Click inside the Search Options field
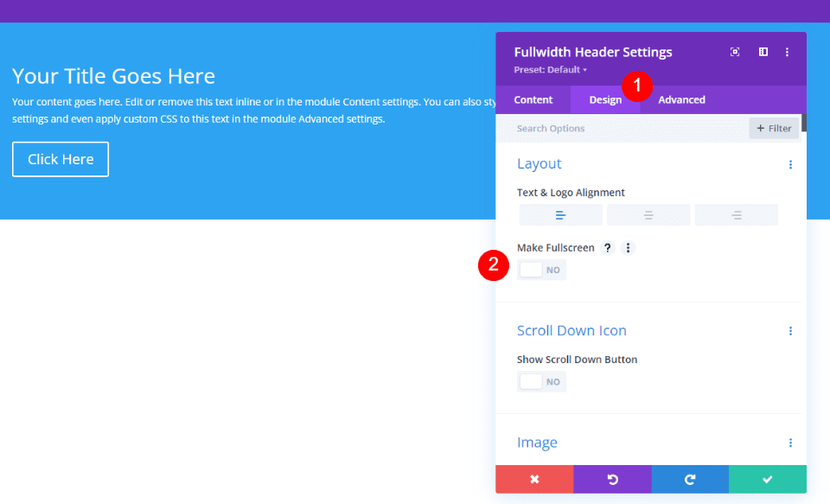The image size is (830, 504). (605, 127)
